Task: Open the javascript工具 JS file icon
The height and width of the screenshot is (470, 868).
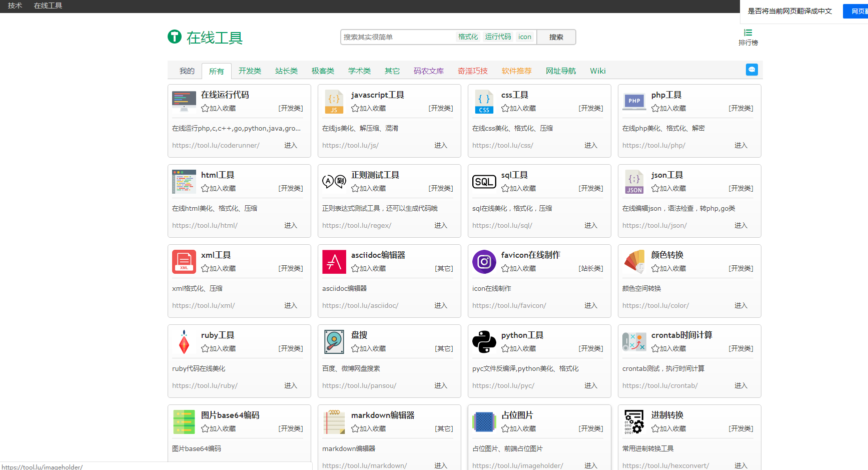Action: click(334, 102)
